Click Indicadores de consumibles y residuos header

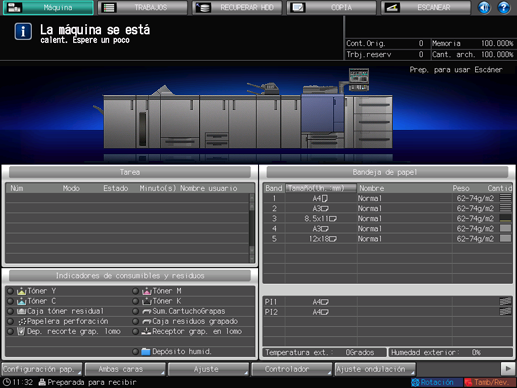coord(130,276)
